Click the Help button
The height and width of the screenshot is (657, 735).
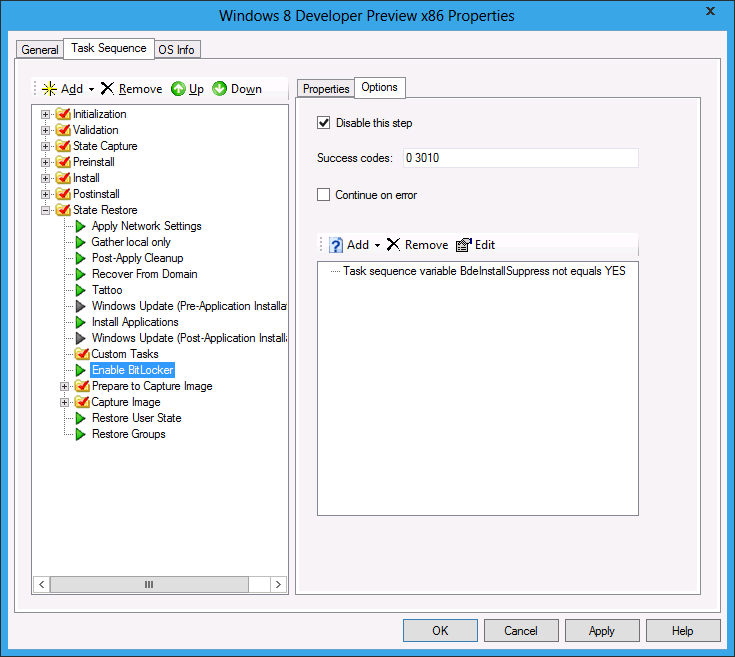point(682,630)
